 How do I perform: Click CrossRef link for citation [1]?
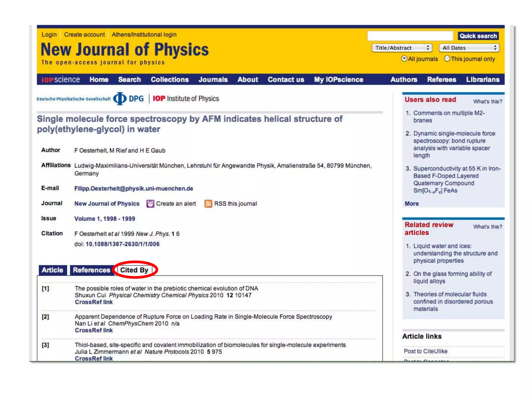[x=94, y=302]
